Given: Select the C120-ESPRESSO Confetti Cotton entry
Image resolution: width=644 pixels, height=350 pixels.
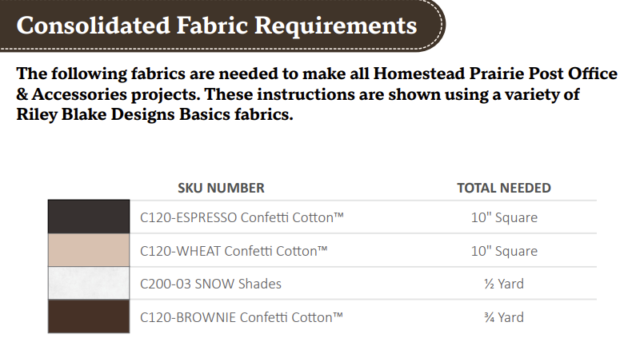Looking at the screenshot, I should [234, 217].
